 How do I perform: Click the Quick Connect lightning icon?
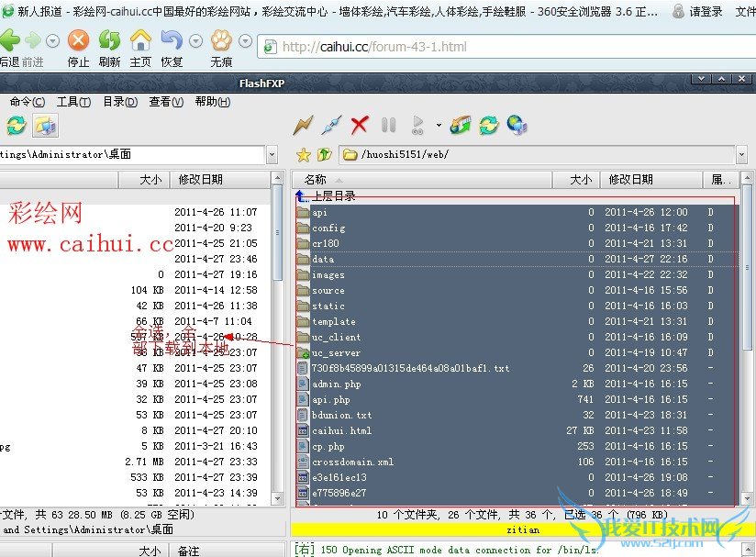304,126
